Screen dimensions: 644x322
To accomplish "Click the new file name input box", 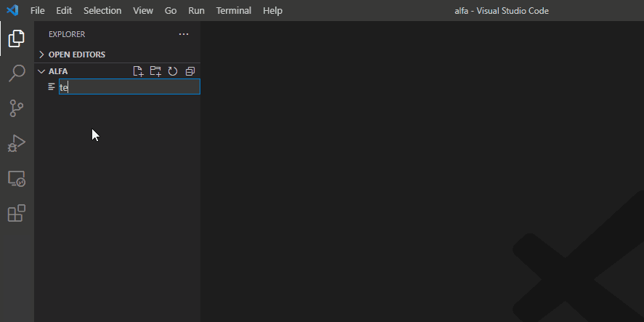I will pos(129,87).
